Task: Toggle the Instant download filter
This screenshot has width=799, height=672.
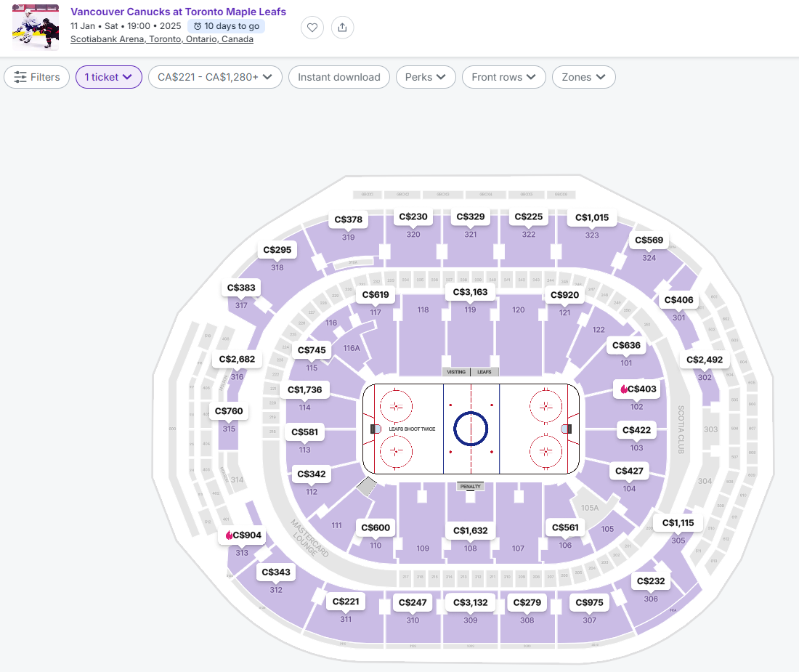Action: coord(339,77)
